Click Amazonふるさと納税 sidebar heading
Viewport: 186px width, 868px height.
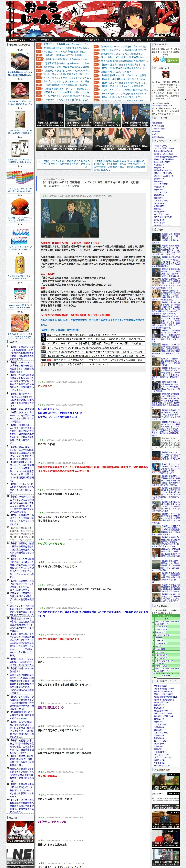tap(20, 45)
